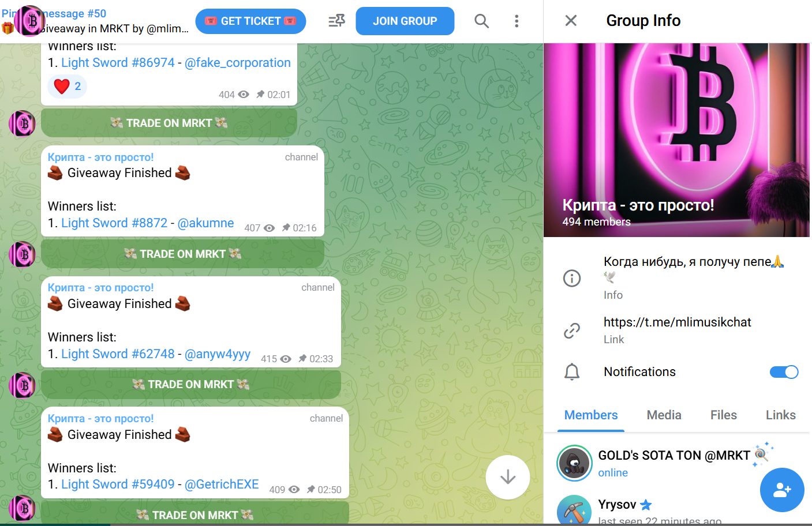Open Yrysov's member avatar
812x526 pixels.
(574, 511)
